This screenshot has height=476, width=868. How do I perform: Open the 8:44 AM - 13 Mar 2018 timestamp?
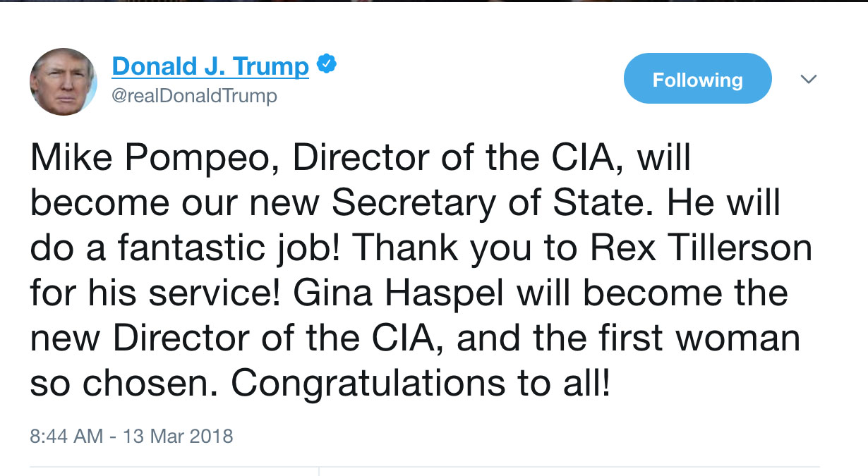point(131,435)
